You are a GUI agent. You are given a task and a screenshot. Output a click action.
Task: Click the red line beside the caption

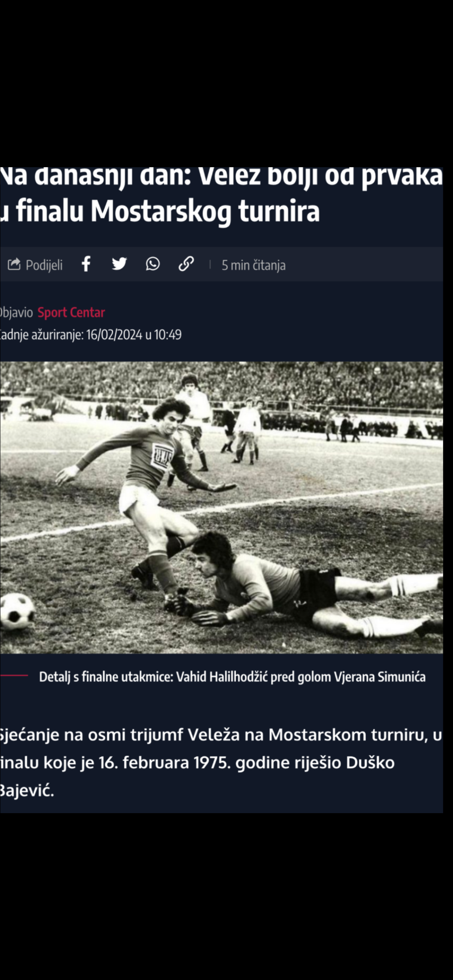click(14, 675)
